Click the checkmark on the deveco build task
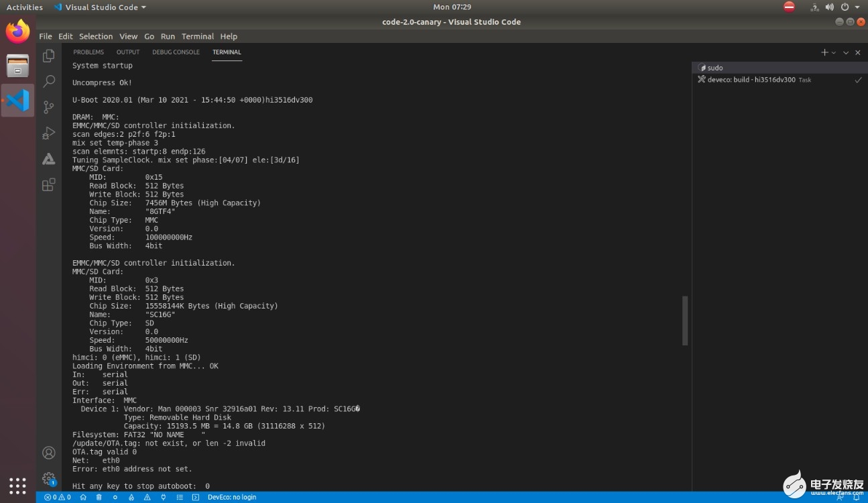This screenshot has width=868, height=503. pos(857,80)
